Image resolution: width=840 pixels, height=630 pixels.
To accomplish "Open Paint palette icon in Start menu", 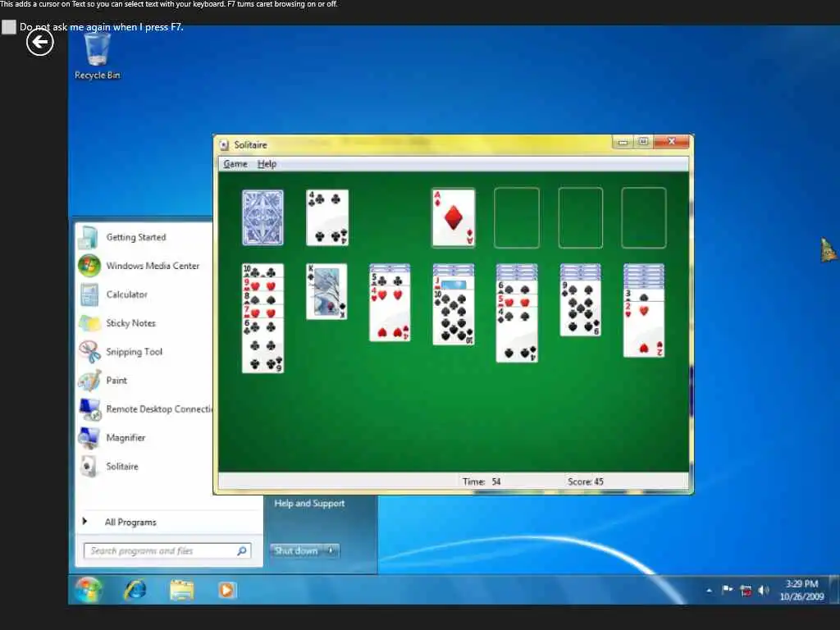I will (x=89, y=381).
